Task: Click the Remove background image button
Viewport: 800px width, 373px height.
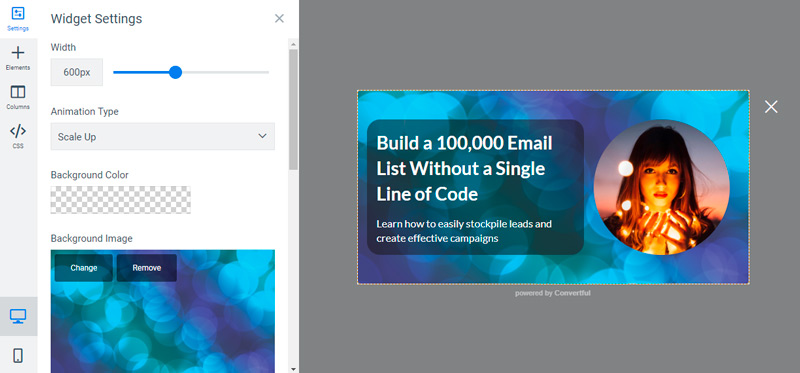Action: (147, 268)
